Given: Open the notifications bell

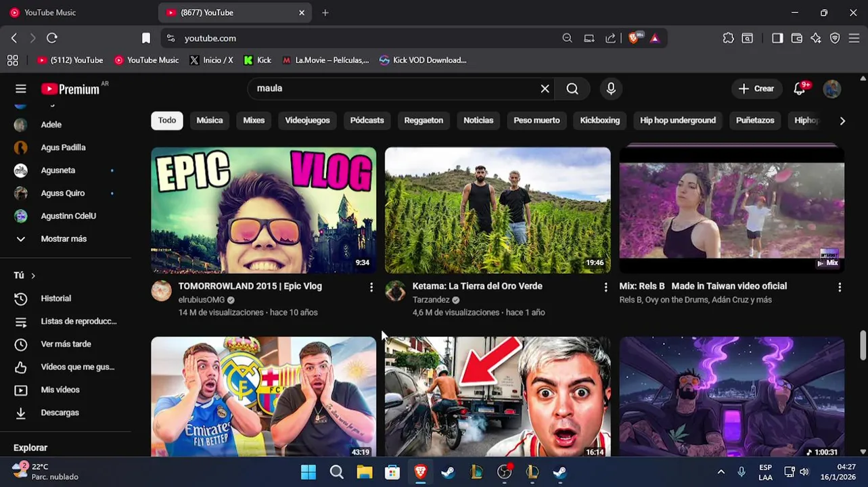Looking at the screenshot, I should pyautogui.click(x=800, y=88).
